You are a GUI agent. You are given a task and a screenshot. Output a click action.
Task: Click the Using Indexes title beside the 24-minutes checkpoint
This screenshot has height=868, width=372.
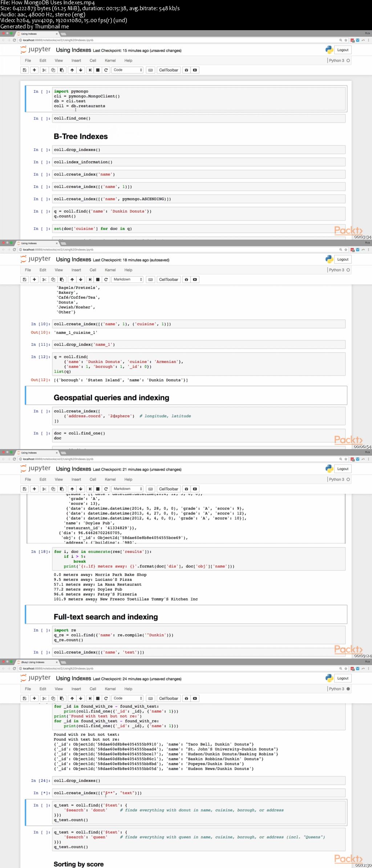coord(73,679)
